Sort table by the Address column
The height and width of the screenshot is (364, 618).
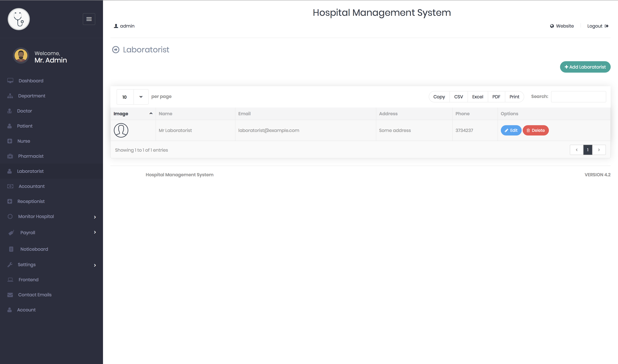point(414,114)
